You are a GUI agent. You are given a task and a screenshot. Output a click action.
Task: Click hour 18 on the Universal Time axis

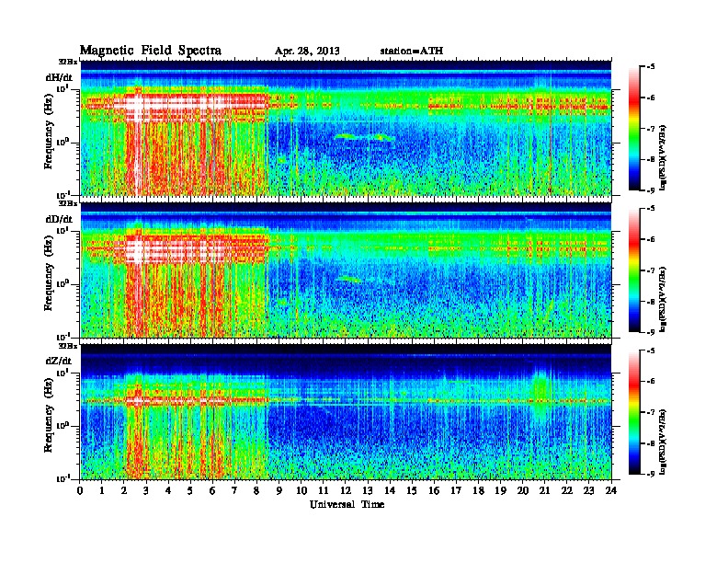478,490
